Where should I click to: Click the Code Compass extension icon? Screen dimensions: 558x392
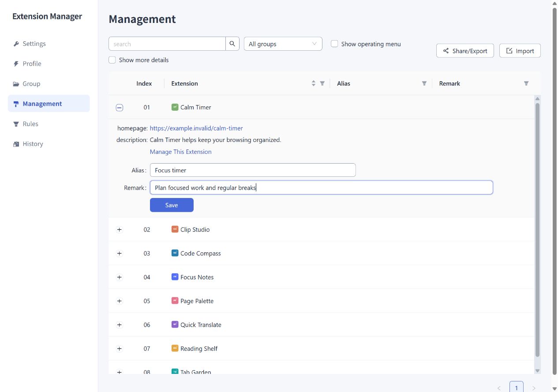(x=175, y=253)
